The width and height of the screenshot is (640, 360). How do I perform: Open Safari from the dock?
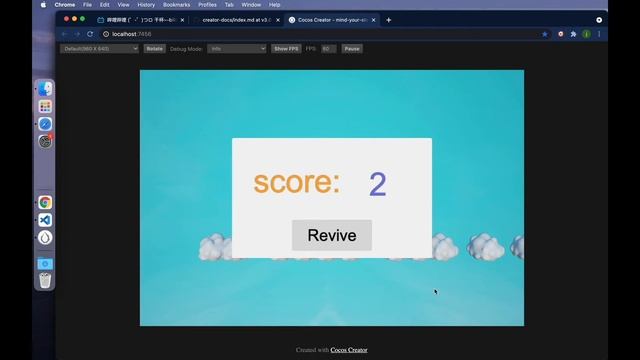click(x=45, y=124)
